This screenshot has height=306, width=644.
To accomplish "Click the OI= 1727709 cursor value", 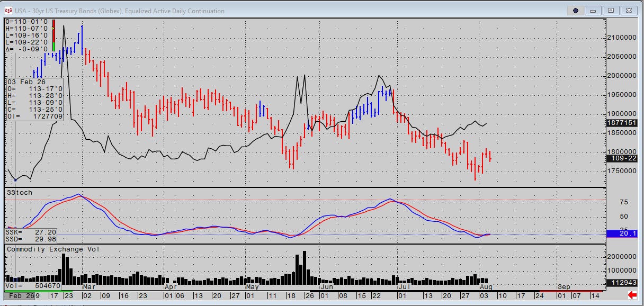I will pyautogui.click(x=35, y=116).
